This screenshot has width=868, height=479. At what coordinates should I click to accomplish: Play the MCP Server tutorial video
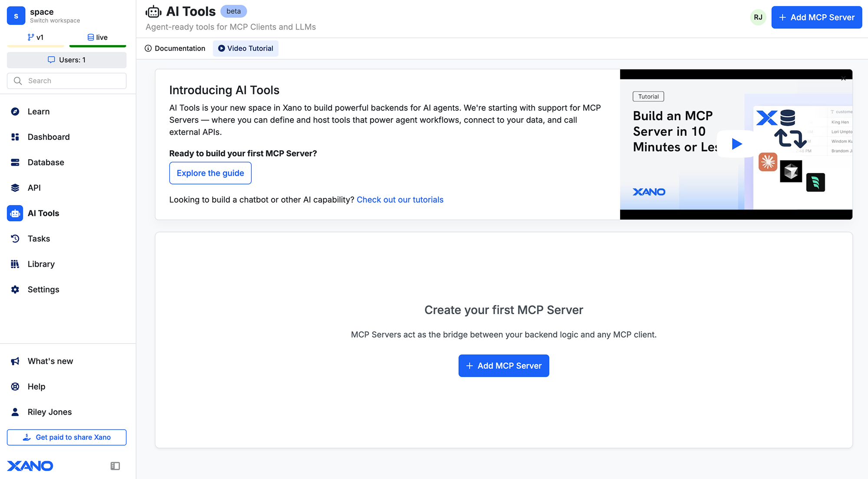[736, 144]
